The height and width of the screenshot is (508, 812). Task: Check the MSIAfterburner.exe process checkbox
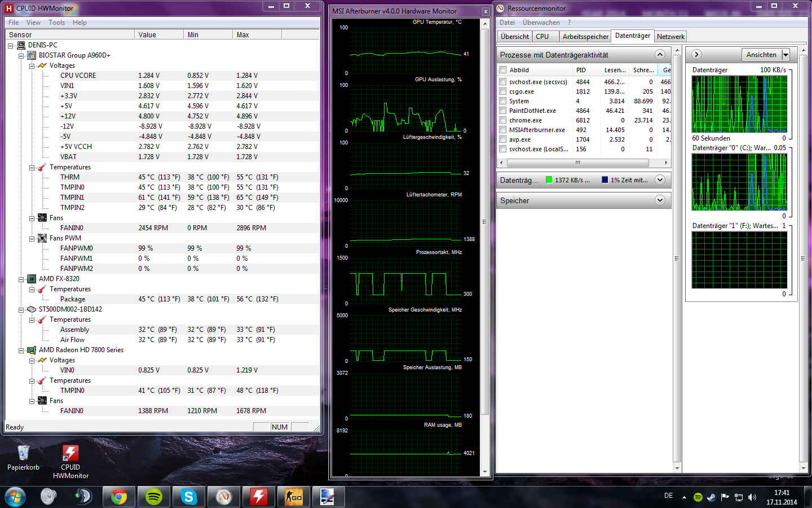pos(502,130)
